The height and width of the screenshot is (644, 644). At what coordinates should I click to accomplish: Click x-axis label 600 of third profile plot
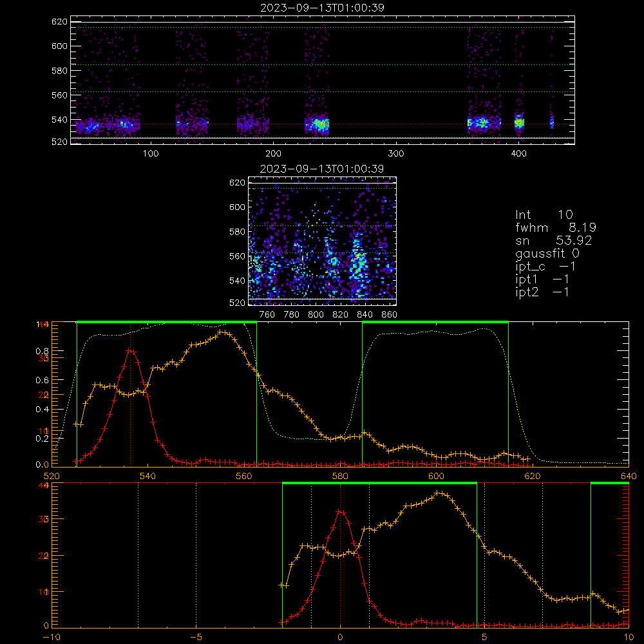[436, 476]
